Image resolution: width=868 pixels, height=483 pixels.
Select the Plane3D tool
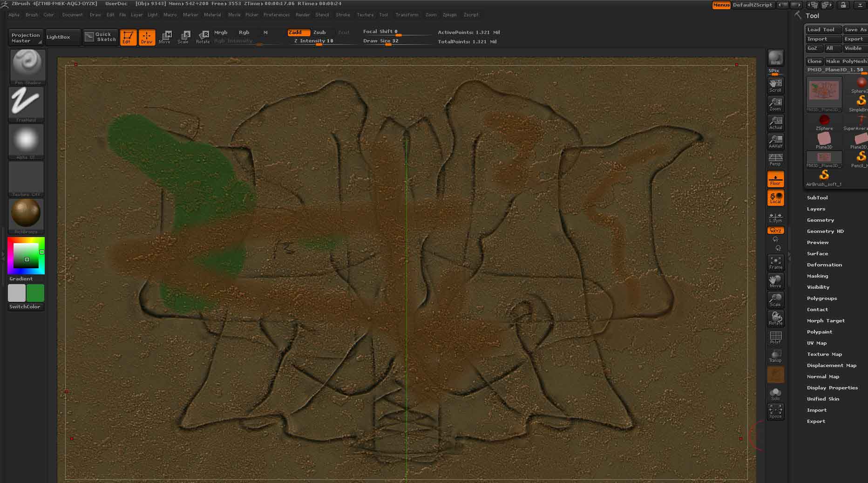(824, 141)
